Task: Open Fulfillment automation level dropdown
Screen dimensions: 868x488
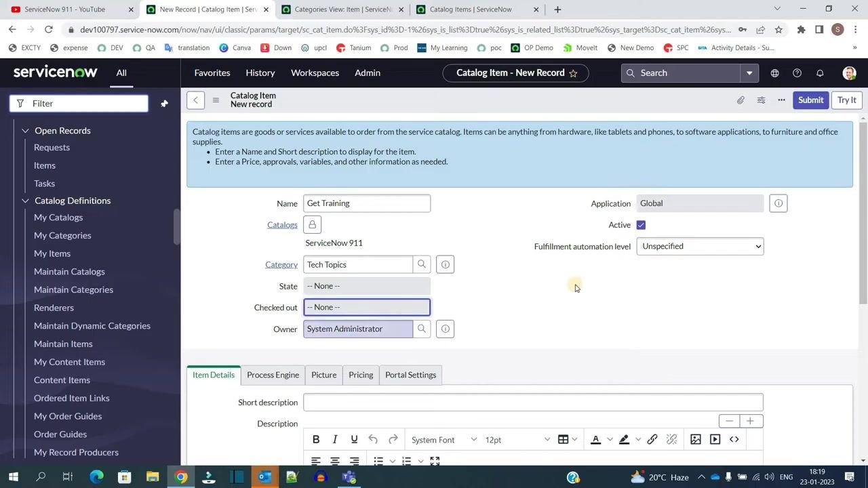Action: [x=700, y=246]
